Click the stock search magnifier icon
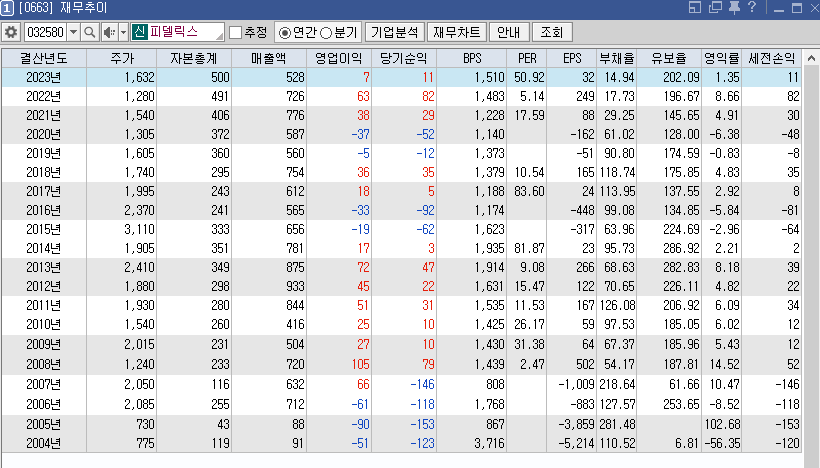This screenshot has height=468, width=820. tap(89, 32)
